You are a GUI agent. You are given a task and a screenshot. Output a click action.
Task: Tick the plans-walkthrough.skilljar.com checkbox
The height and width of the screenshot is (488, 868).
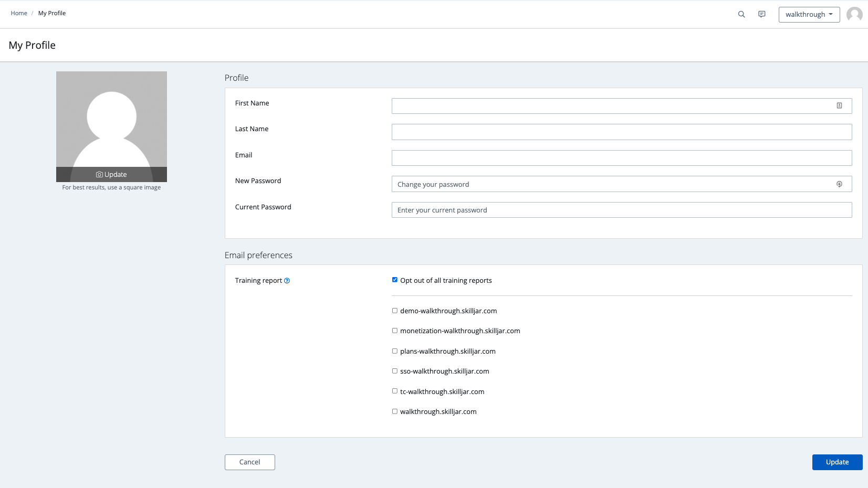[x=395, y=351]
